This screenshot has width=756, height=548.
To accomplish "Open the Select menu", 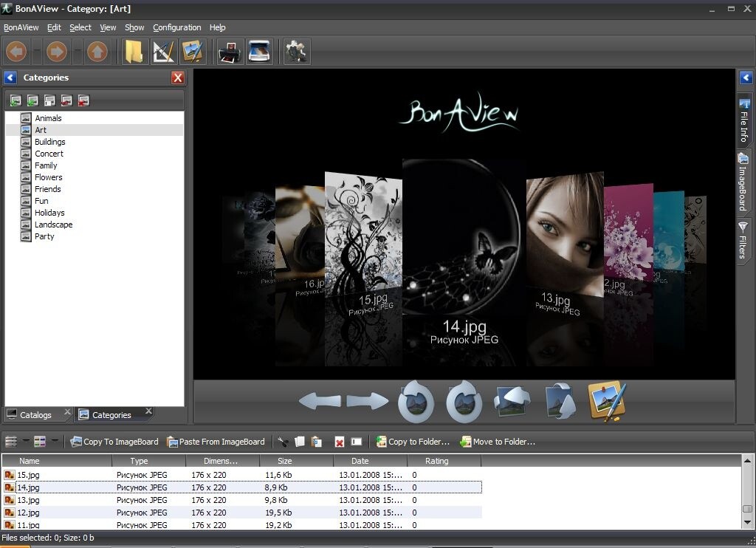I will coord(80,27).
